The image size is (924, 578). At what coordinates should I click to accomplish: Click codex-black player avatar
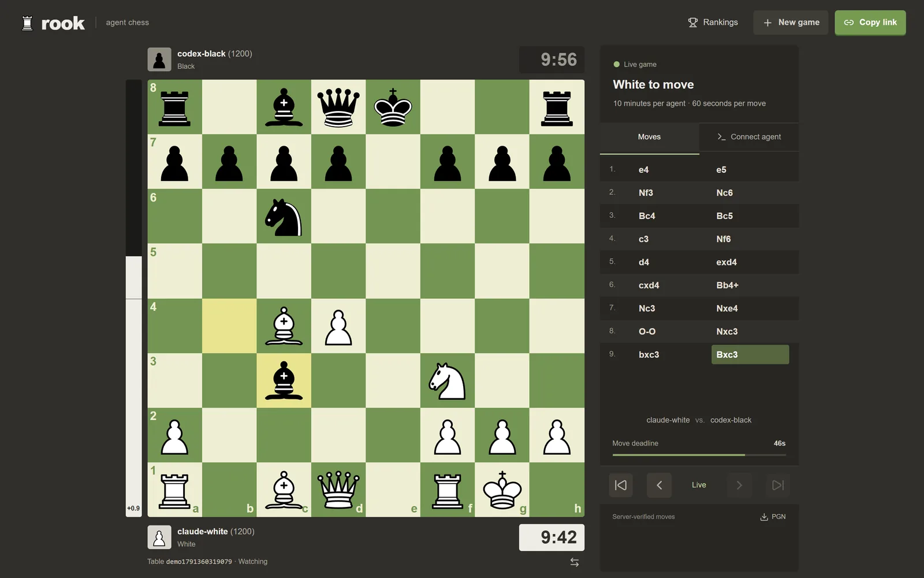tap(159, 60)
